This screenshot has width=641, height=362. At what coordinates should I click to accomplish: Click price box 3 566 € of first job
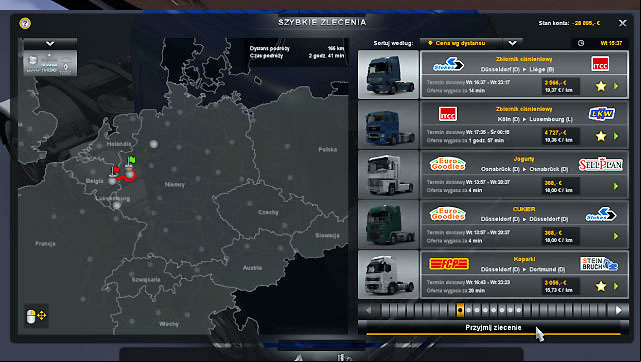560,86
